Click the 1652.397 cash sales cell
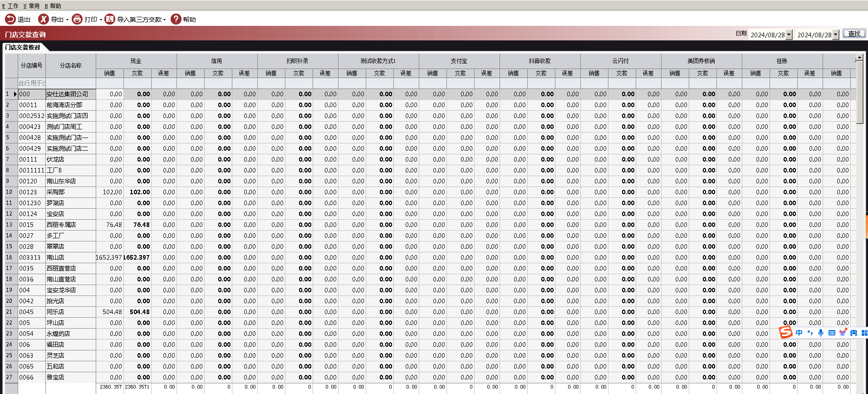Image resolution: width=868 pixels, height=394 pixels. (109, 257)
